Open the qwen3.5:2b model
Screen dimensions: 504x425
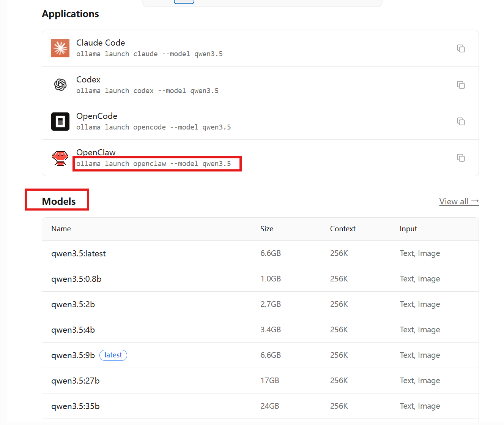coord(73,304)
